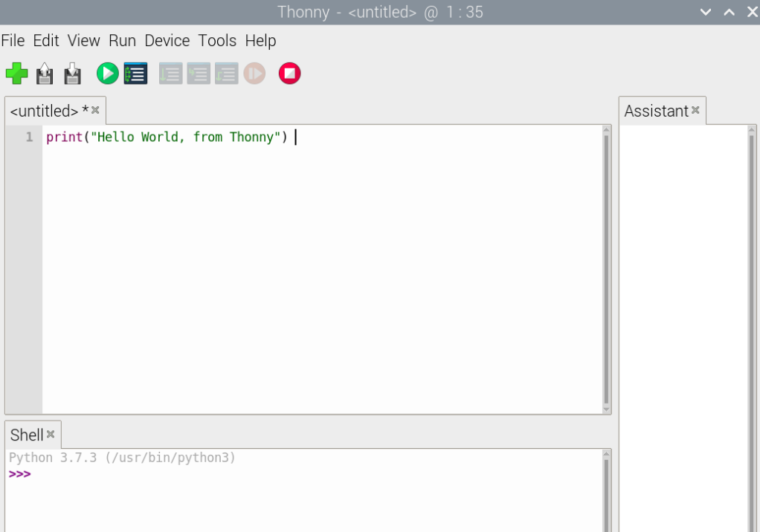This screenshot has width=760, height=532.
Task: Create a new file with green plus icon
Action: 17,74
